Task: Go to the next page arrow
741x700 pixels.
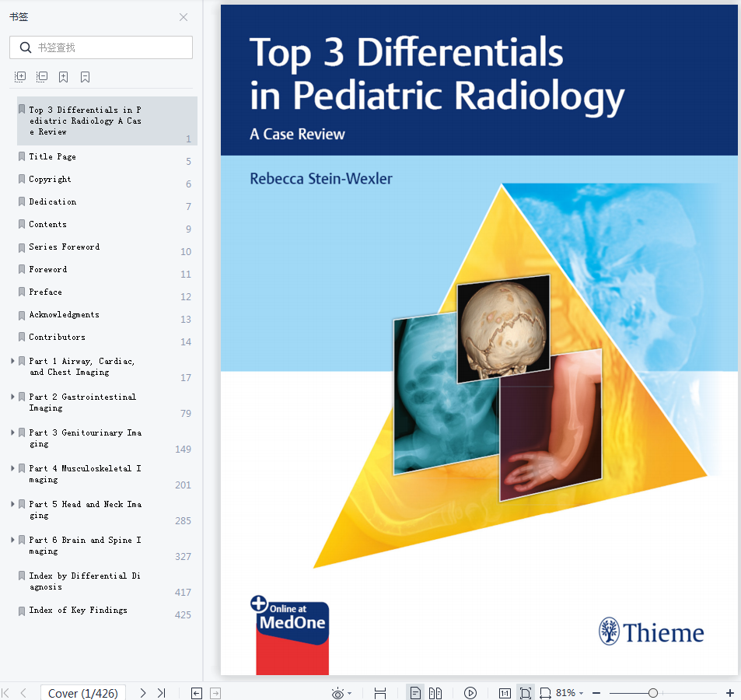Action: click(x=143, y=693)
